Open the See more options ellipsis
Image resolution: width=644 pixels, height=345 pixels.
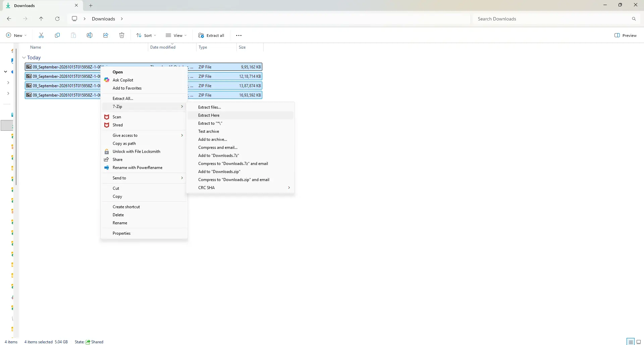[x=239, y=36]
